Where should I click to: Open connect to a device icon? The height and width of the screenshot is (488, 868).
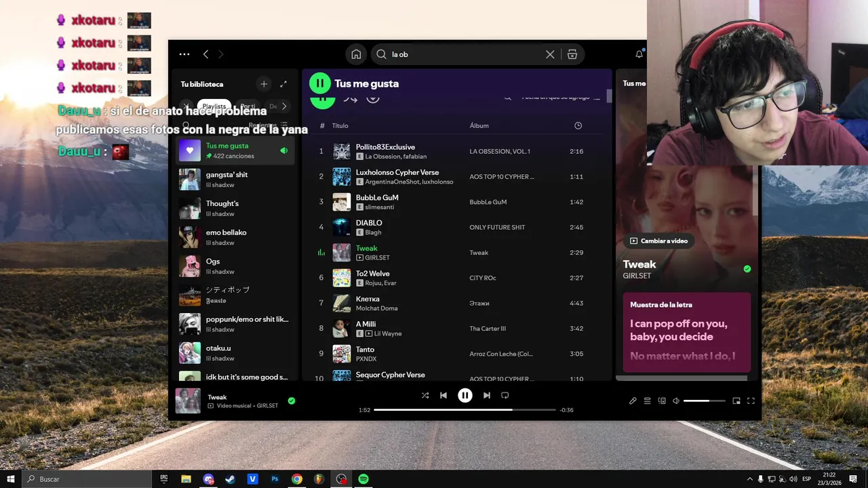pos(662,401)
